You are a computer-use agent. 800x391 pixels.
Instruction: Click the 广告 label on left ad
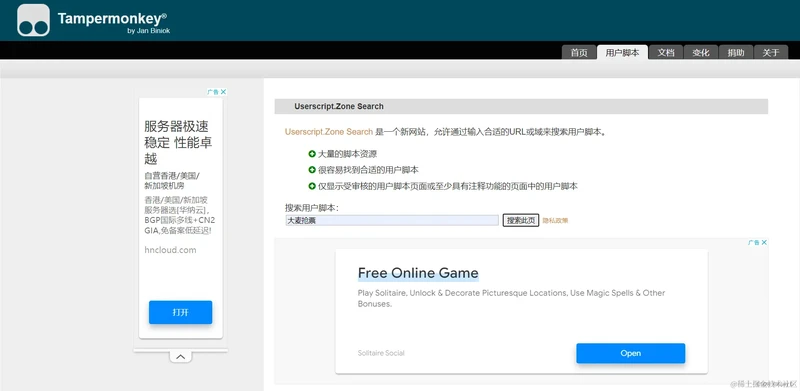pos(213,92)
